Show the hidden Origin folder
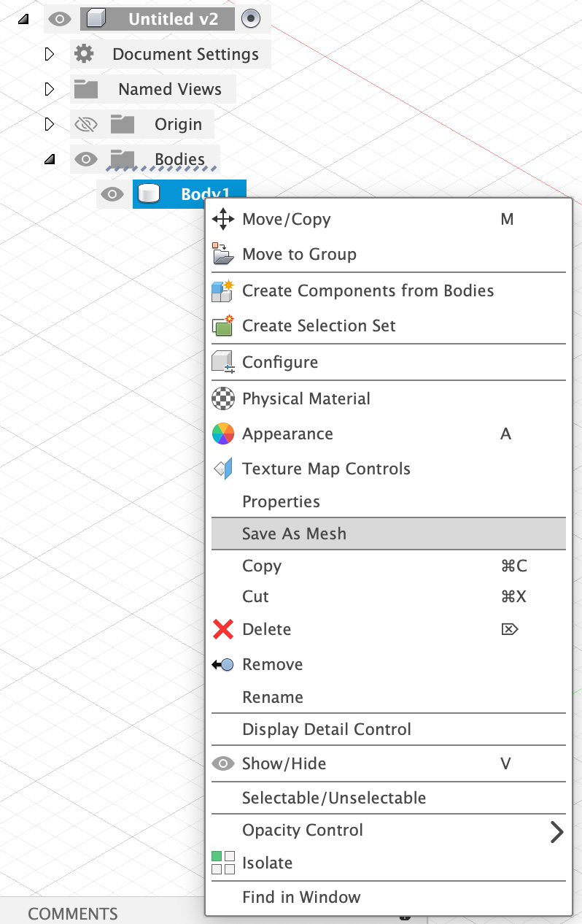Image resolution: width=582 pixels, height=924 pixels. 86,124
